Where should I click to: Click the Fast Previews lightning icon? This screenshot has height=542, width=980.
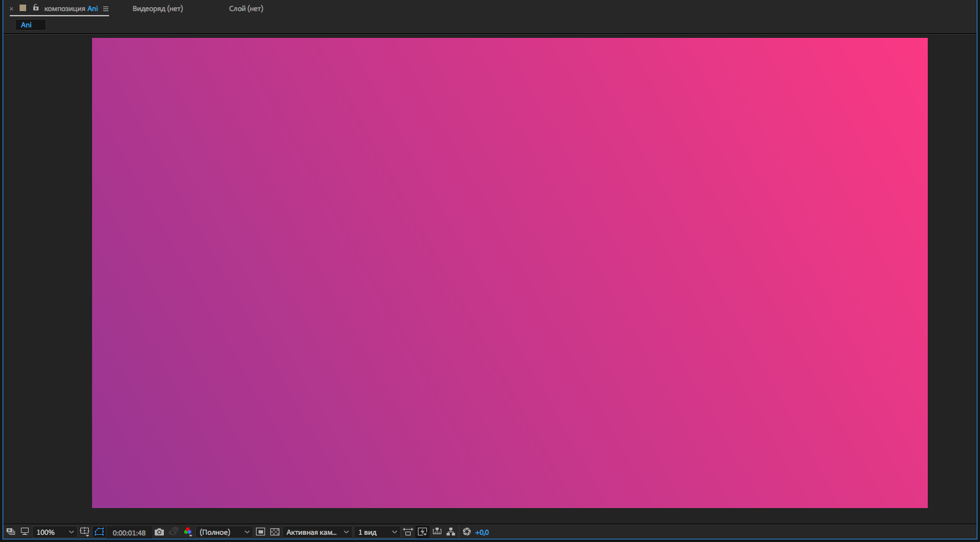coord(422,532)
